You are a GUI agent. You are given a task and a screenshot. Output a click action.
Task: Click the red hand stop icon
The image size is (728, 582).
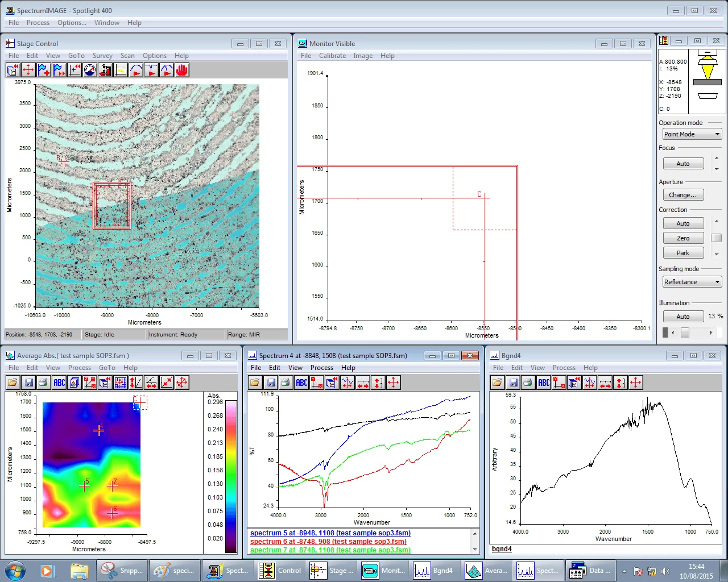point(181,70)
